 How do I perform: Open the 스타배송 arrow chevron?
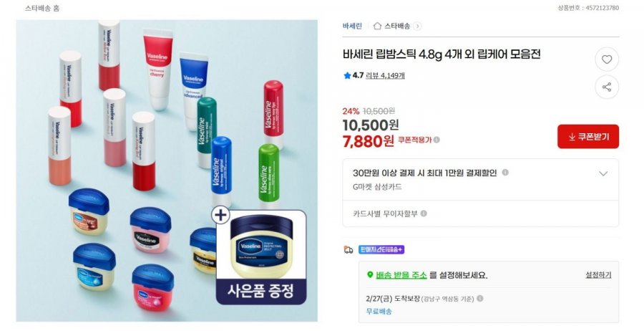point(417,27)
